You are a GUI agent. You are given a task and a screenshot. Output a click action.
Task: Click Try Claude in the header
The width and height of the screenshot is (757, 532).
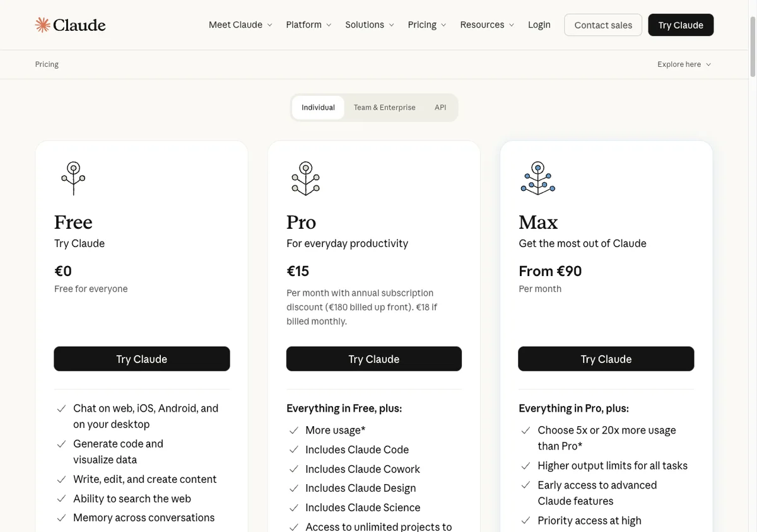(x=681, y=25)
